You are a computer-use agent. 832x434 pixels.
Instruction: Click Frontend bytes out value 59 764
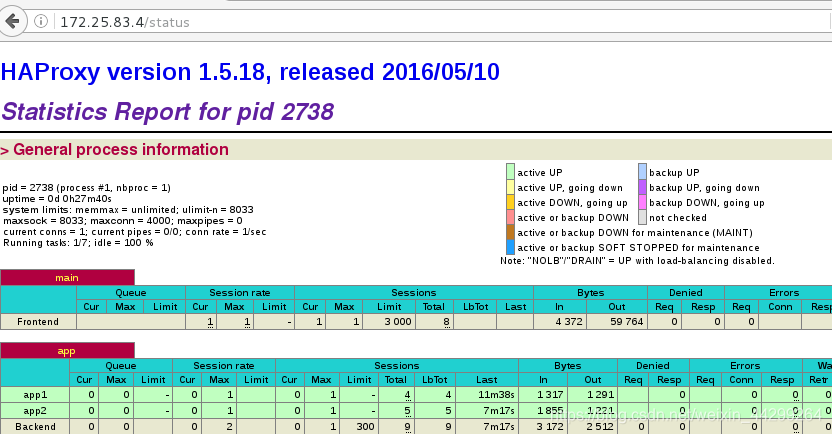pos(627,322)
